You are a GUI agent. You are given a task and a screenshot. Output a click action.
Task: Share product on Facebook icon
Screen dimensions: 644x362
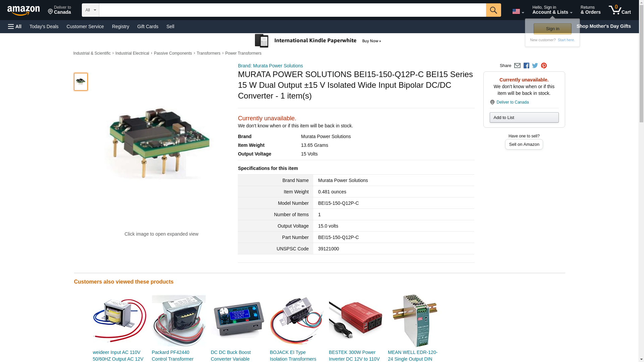(x=526, y=66)
